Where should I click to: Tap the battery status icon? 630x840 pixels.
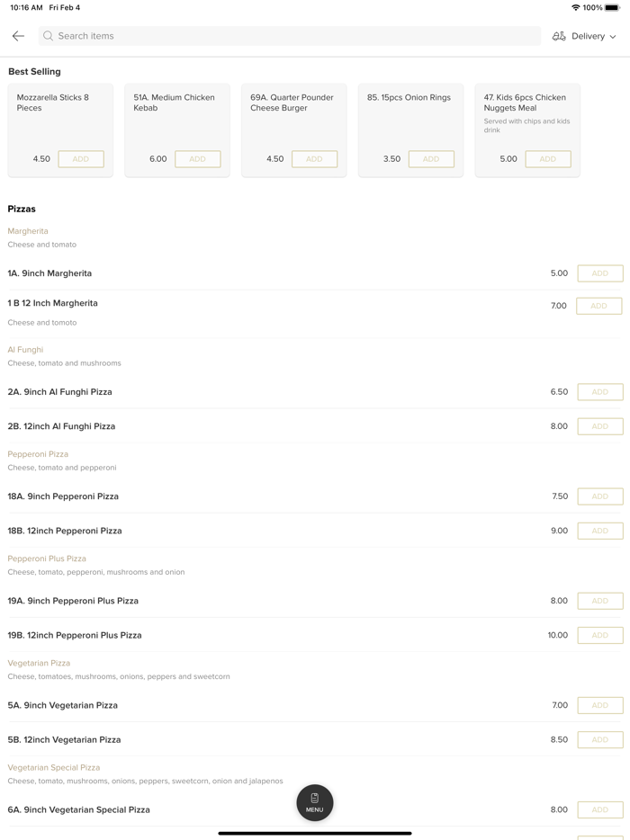pyautogui.click(x=612, y=8)
